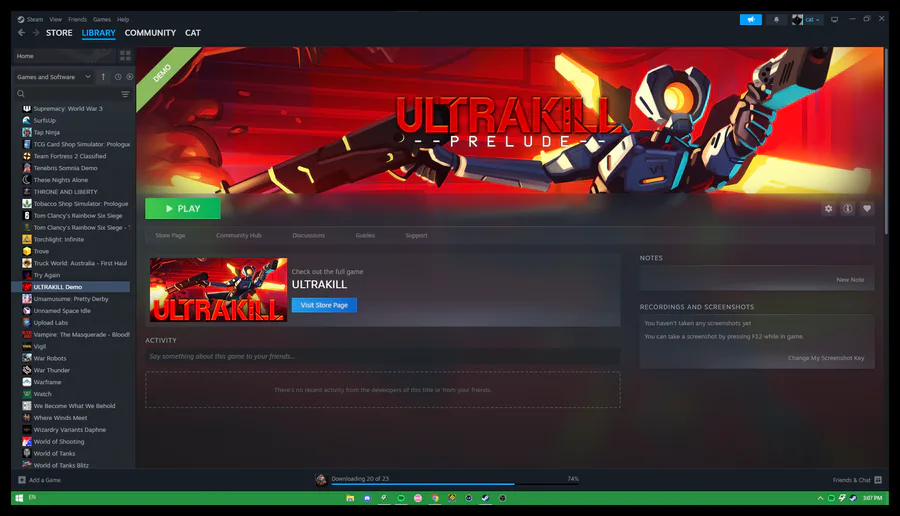Show hidden tray icons chevron

[x=820, y=498]
